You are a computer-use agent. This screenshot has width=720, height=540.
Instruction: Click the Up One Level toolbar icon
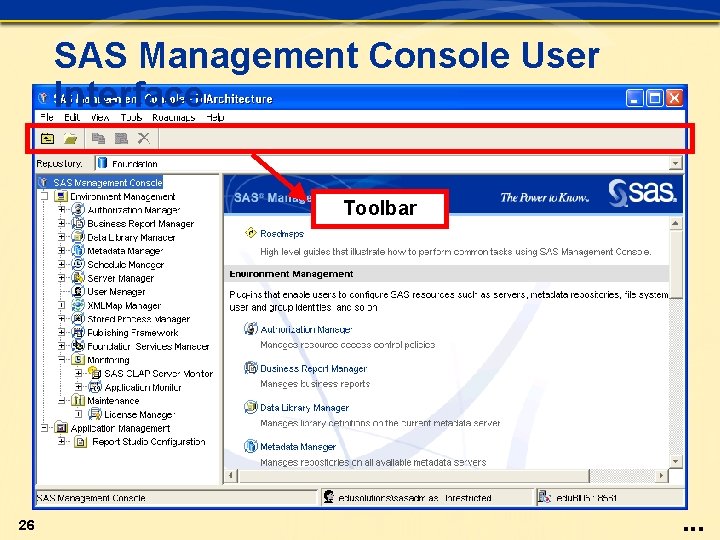click(x=47, y=138)
